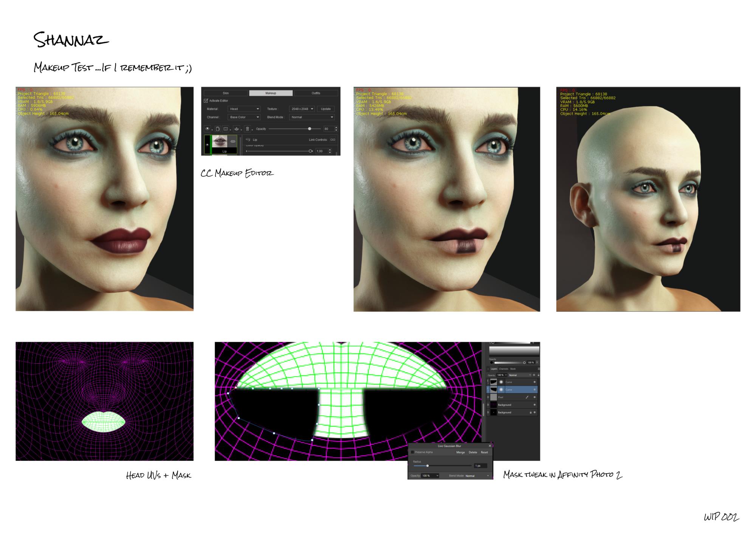The image size is (756, 534).
Task: Toggle visibility eye on the Lip layer
Action: pyautogui.click(x=207, y=145)
